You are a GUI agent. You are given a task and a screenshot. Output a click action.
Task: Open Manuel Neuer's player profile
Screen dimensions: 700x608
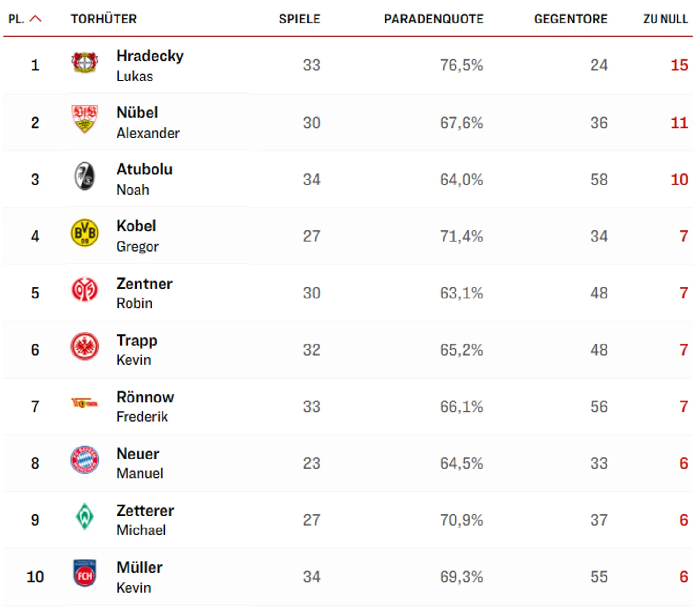coord(140,463)
